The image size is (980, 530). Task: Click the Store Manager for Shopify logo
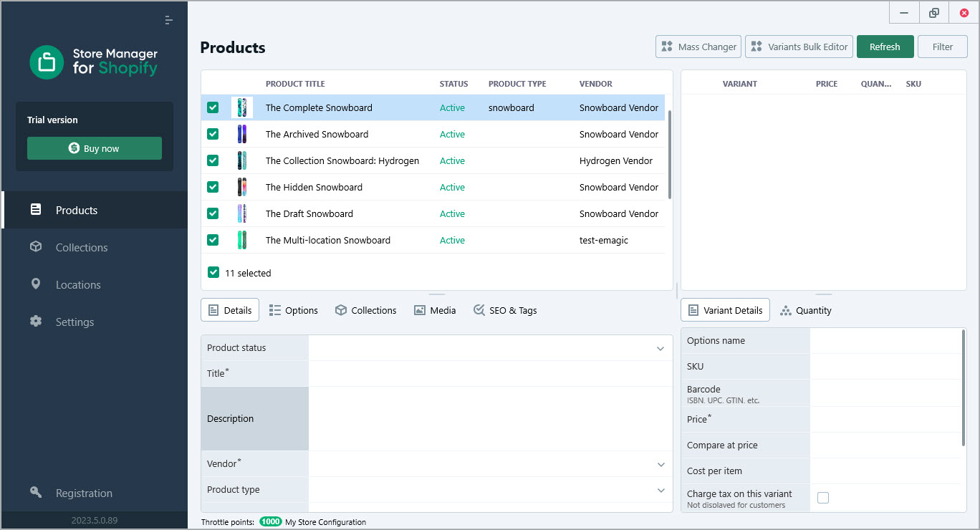pyautogui.click(x=94, y=62)
